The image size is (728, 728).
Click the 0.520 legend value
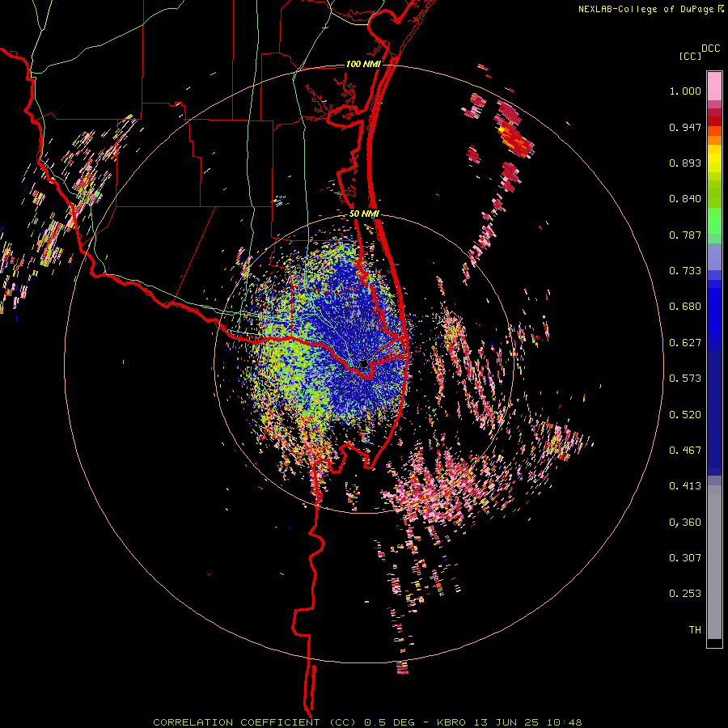pyautogui.click(x=685, y=415)
